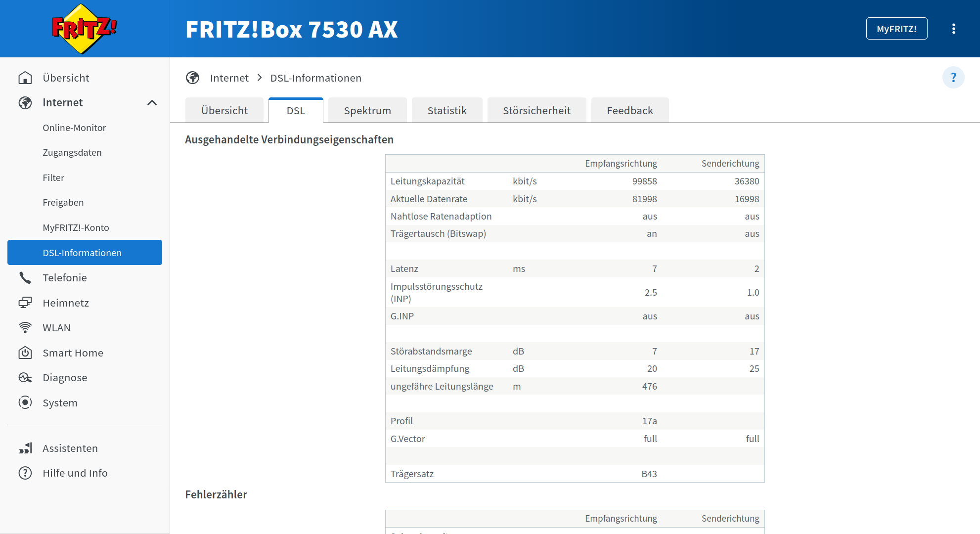980x534 pixels.
Task: Click the Hilfe und Info circle icon
Action: (25, 473)
